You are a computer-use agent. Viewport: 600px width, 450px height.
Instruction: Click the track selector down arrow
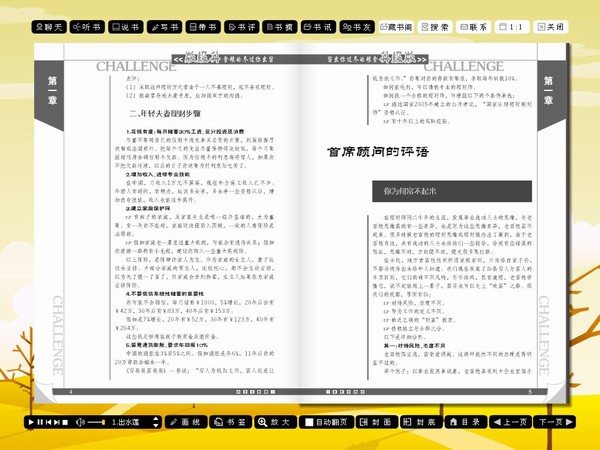(x=156, y=425)
